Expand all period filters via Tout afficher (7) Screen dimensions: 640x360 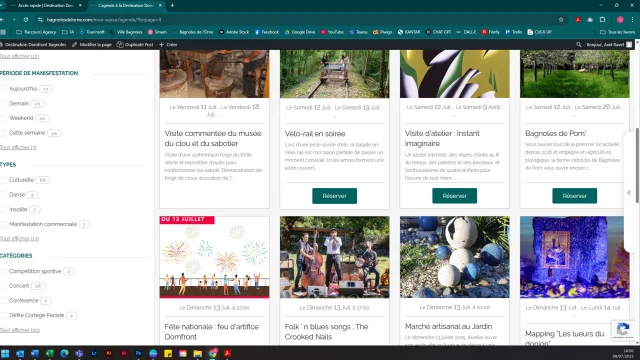(18, 147)
